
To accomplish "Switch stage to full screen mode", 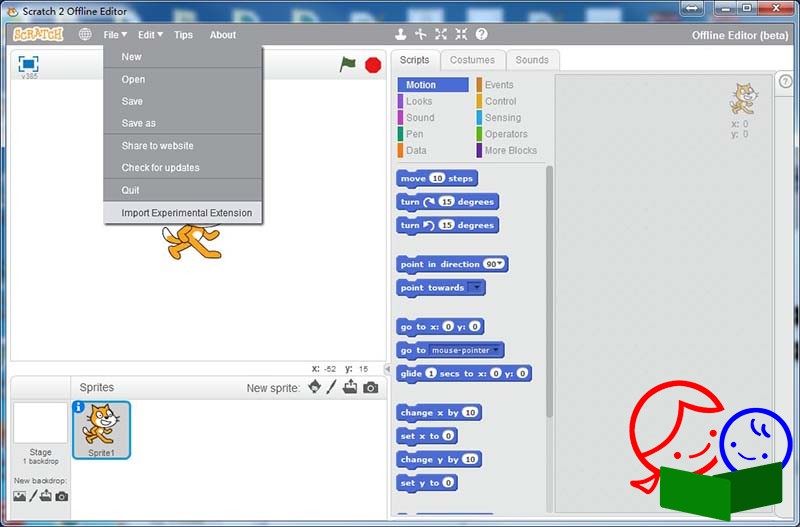I will [x=29, y=64].
